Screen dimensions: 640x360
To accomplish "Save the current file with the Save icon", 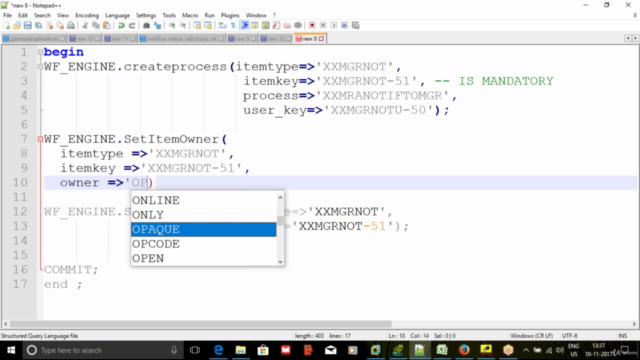I will (x=27, y=25).
